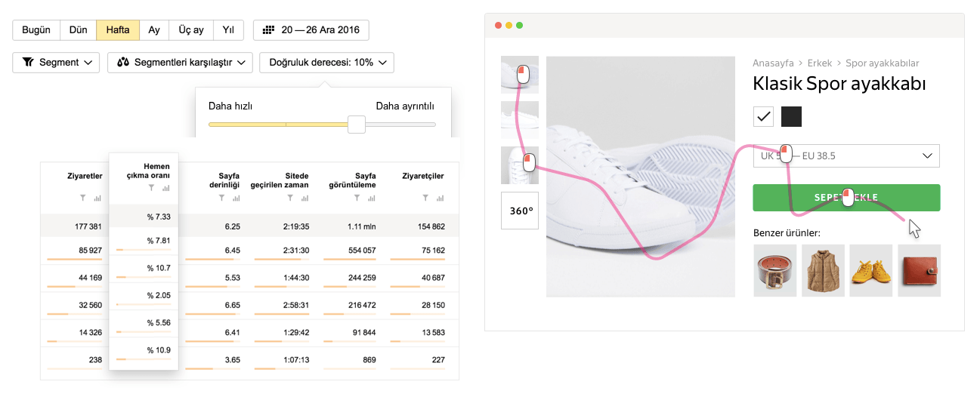Click chart icon under Ziyaretçiler column
980x394 pixels.
[438, 199]
